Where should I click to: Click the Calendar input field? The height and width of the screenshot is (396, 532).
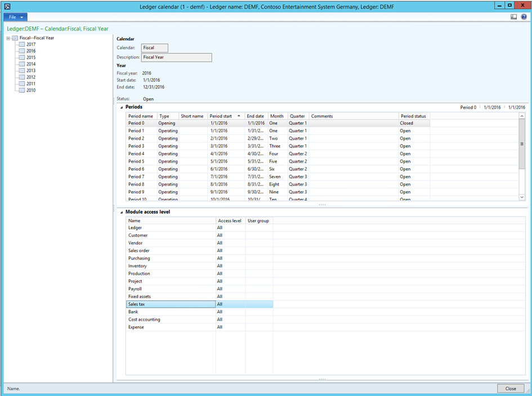(155, 48)
